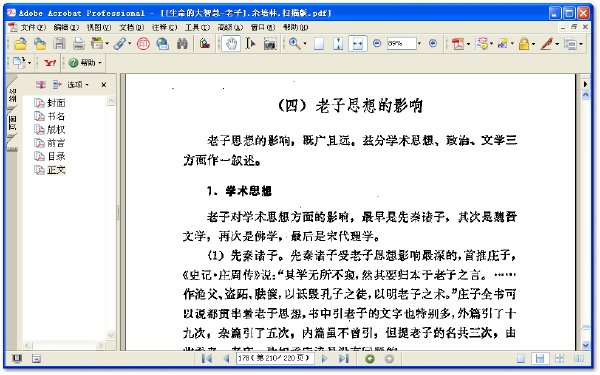Select the text Select tool
This screenshot has width=600, height=375.
250,44
